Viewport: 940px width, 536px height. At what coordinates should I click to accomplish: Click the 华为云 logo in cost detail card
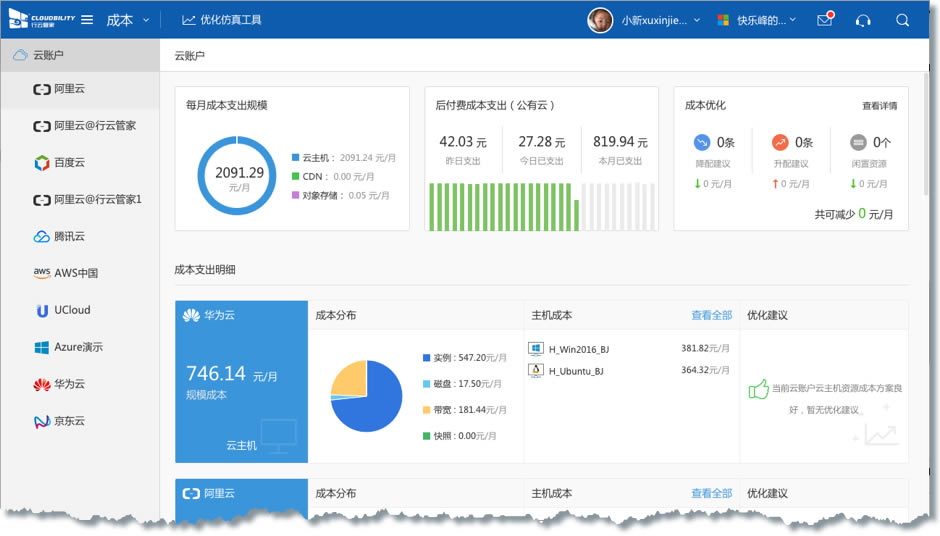191,315
